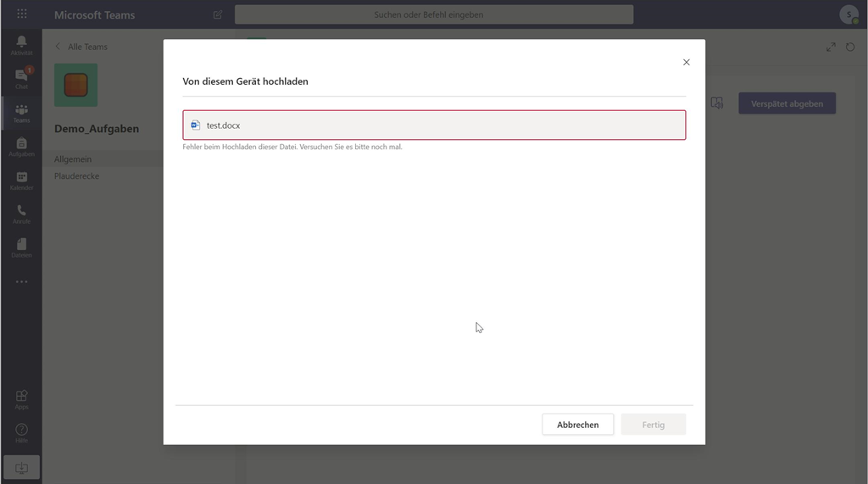The height and width of the screenshot is (484, 868).
Task: Open the Chat icon in sidebar
Action: pos(21,78)
